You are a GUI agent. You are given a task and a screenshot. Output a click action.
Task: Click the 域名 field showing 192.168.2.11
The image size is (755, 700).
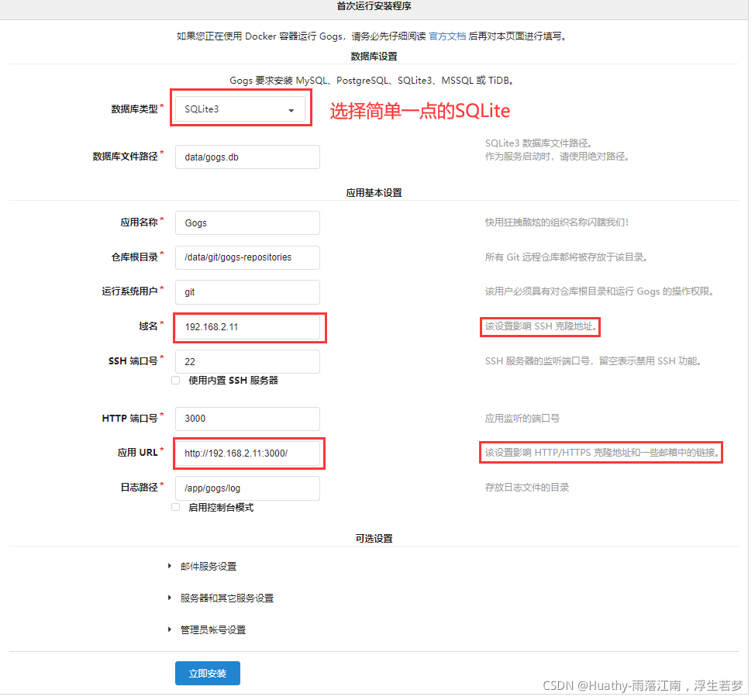pos(248,327)
